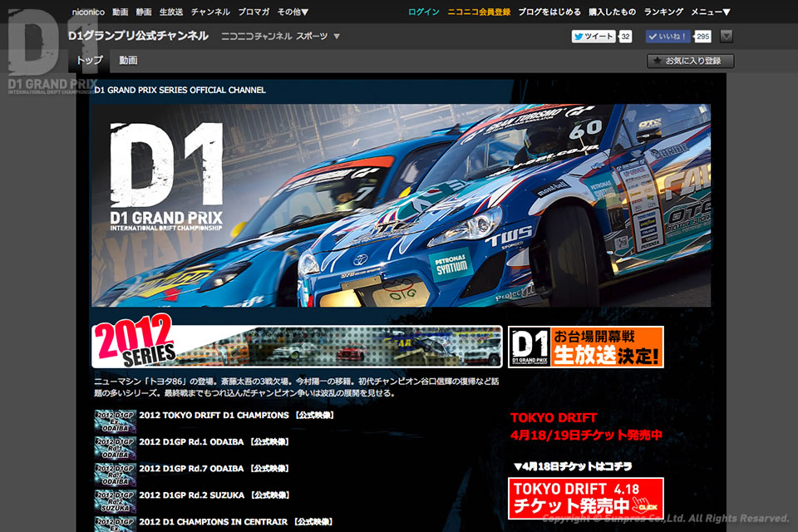Open the ランキング link

tap(663, 12)
